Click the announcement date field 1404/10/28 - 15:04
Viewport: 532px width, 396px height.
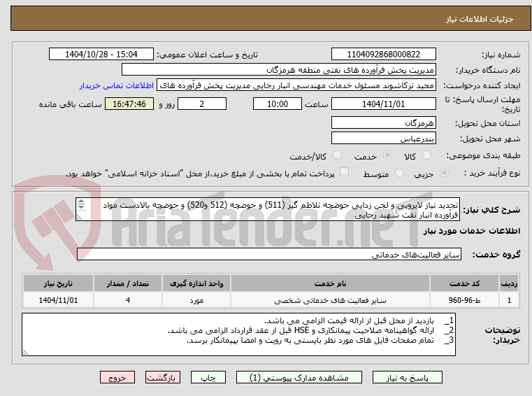click(101, 55)
